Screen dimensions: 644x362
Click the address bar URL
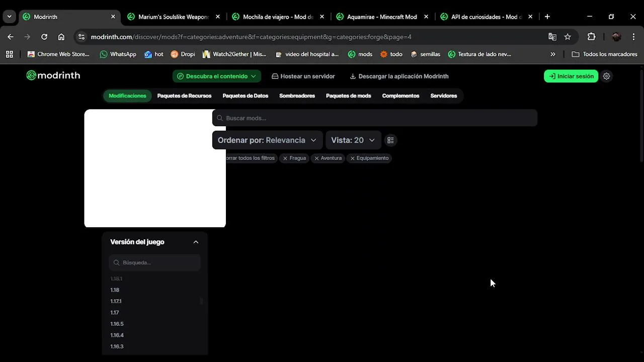click(x=251, y=37)
